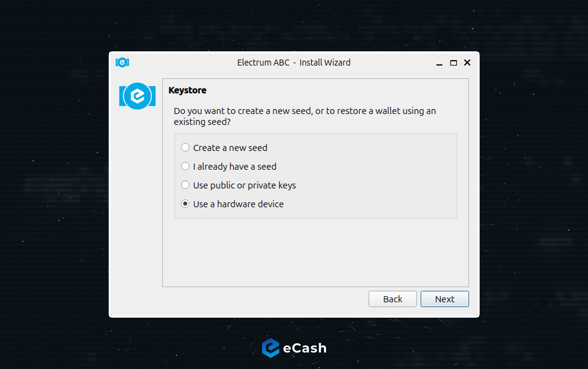Screen dimensions: 588x369
Task: Maximize the Install Wizard window
Action: click(453, 63)
